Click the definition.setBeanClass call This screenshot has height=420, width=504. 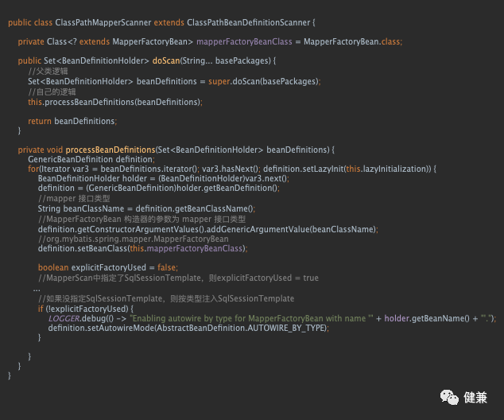(79, 248)
